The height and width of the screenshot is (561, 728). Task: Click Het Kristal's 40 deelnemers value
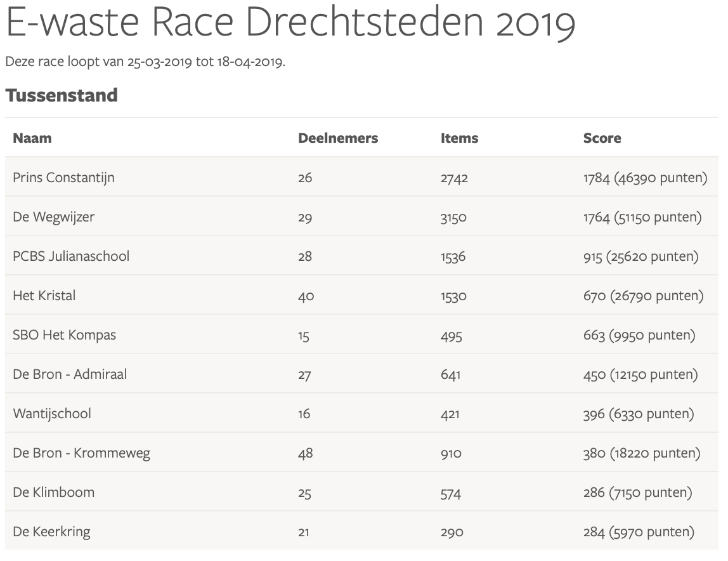pyautogui.click(x=306, y=296)
